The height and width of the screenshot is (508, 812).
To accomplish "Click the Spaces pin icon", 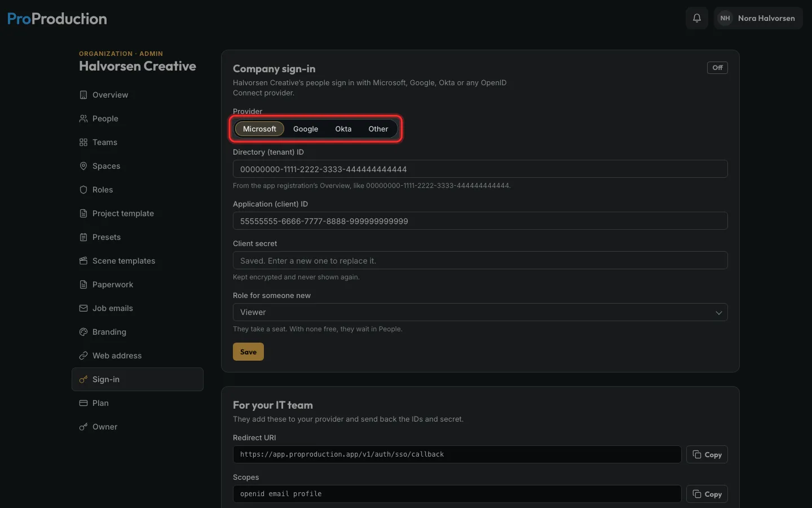I will 83,166.
